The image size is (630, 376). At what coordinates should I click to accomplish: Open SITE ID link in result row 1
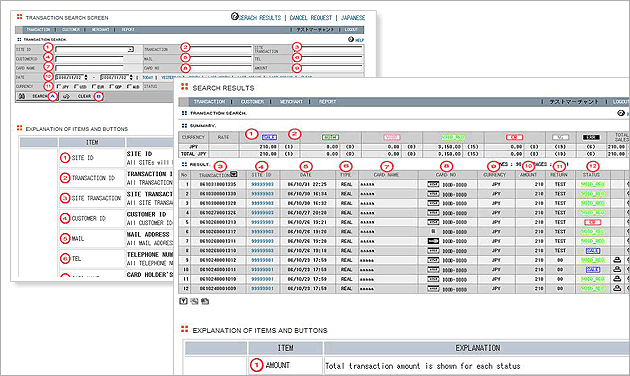coord(262,184)
